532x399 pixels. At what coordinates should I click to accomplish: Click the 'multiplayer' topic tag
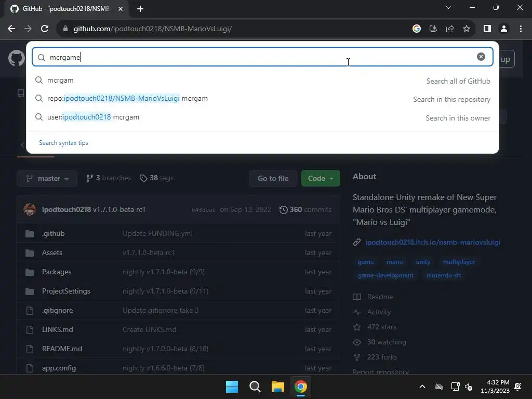pyautogui.click(x=459, y=262)
